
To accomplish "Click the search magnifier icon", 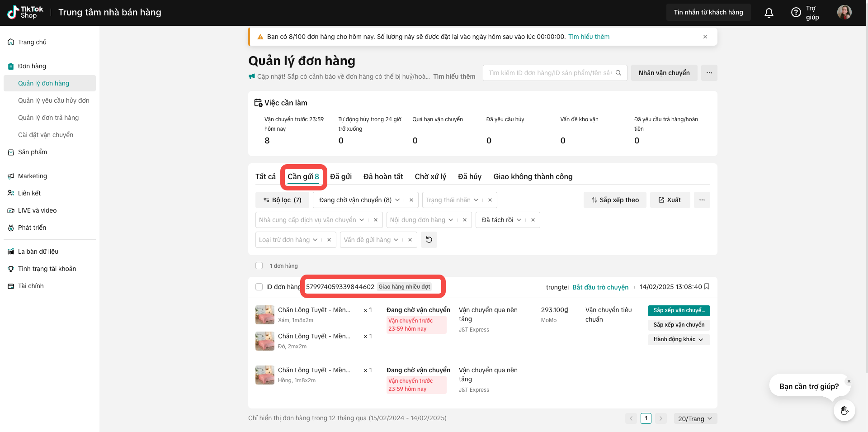I will 618,73.
